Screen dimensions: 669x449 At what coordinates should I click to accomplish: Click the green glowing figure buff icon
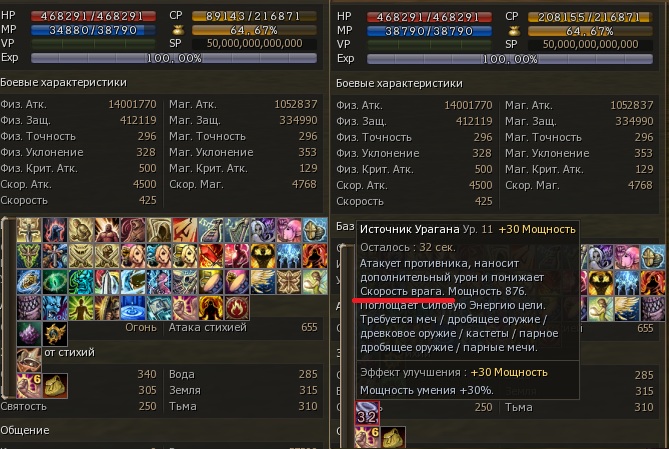[81, 308]
